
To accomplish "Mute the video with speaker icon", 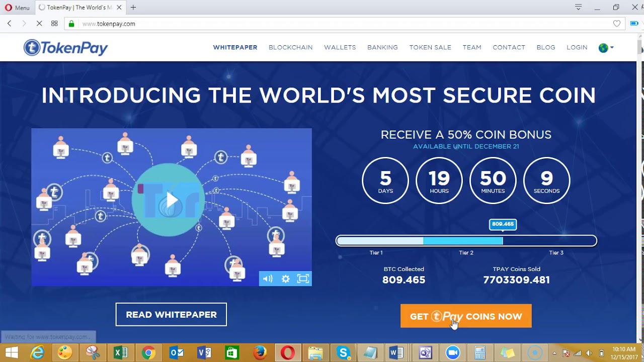I will (x=268, y=279).
